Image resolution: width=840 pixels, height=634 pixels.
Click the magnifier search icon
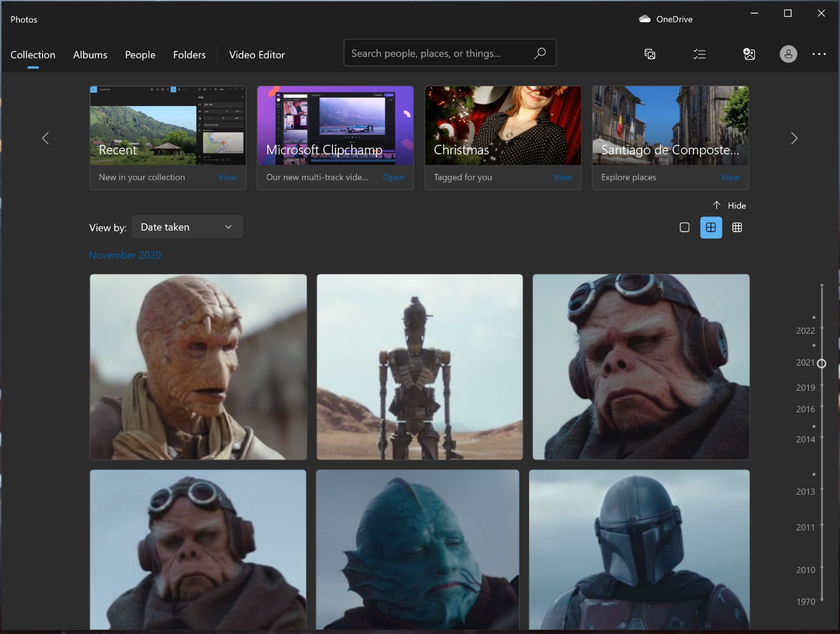pyautogui.click(x=540, y=53)
